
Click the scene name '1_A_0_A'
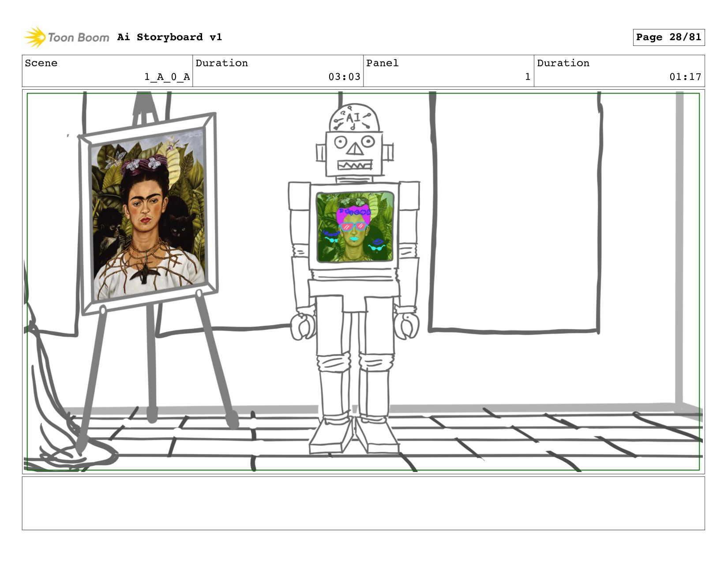[x=167, y=77]
